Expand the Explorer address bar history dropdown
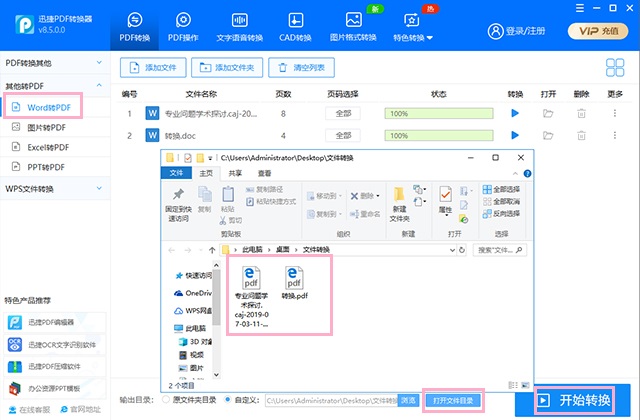Image resolution: width=640 pixels, height=420 pixels. pyautogui.click(x=452, y=250)
